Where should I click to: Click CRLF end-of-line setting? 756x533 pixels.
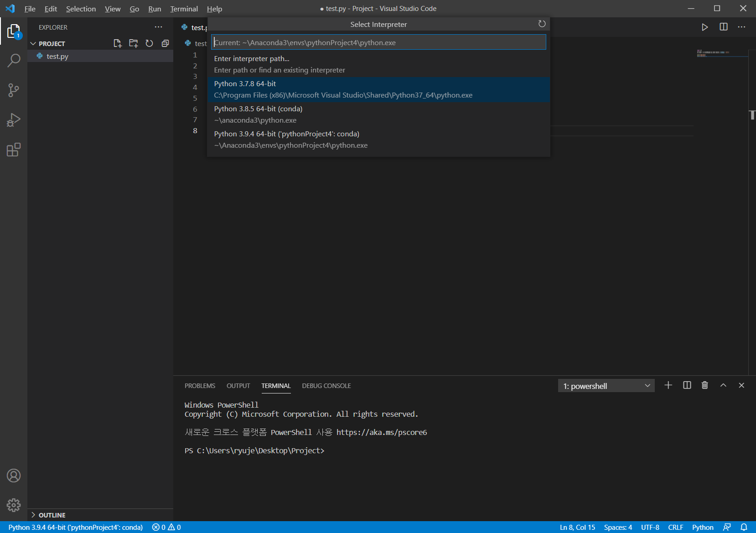coord(675,527)
